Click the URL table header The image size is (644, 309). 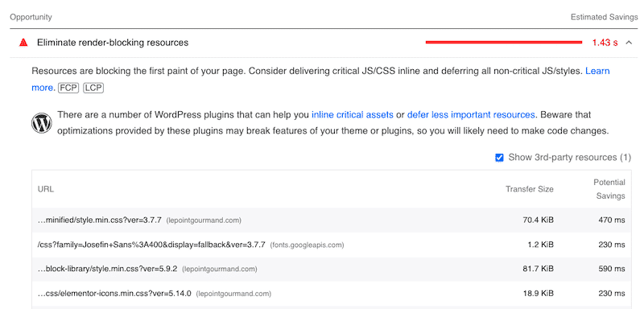(46, 189)
